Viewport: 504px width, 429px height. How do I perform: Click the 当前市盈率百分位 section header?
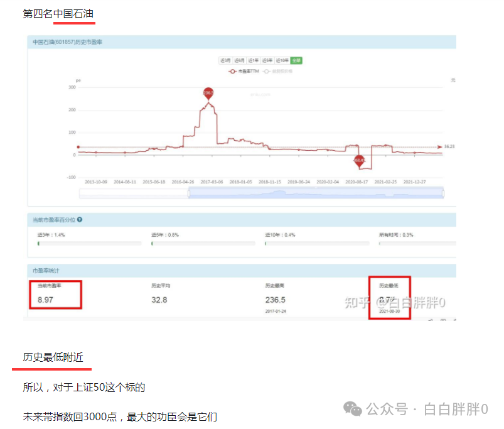(54, 220)
